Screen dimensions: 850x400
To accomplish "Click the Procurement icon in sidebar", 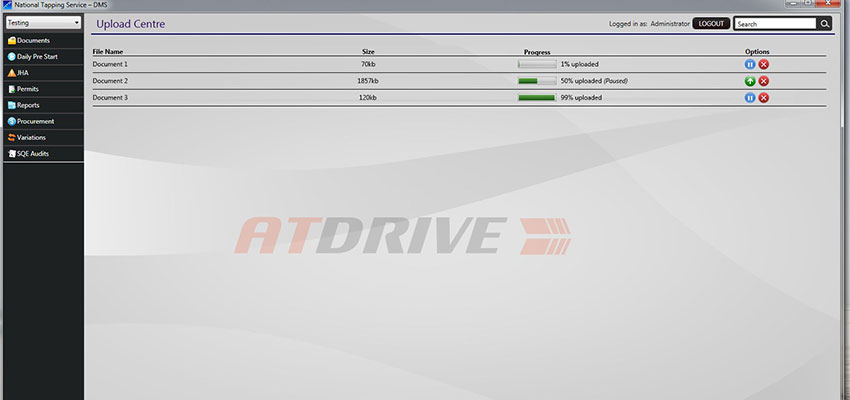I will [11, 121].
